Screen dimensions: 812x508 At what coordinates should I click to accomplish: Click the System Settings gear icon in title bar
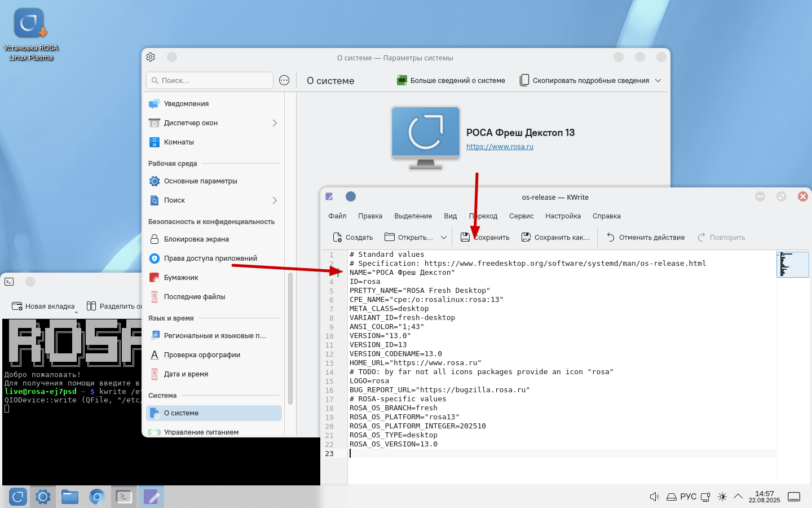[x=151, y=57]
